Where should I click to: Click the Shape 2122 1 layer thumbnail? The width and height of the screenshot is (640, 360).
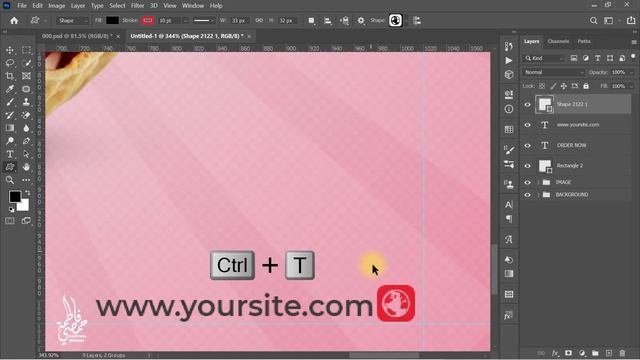(544, 104)
